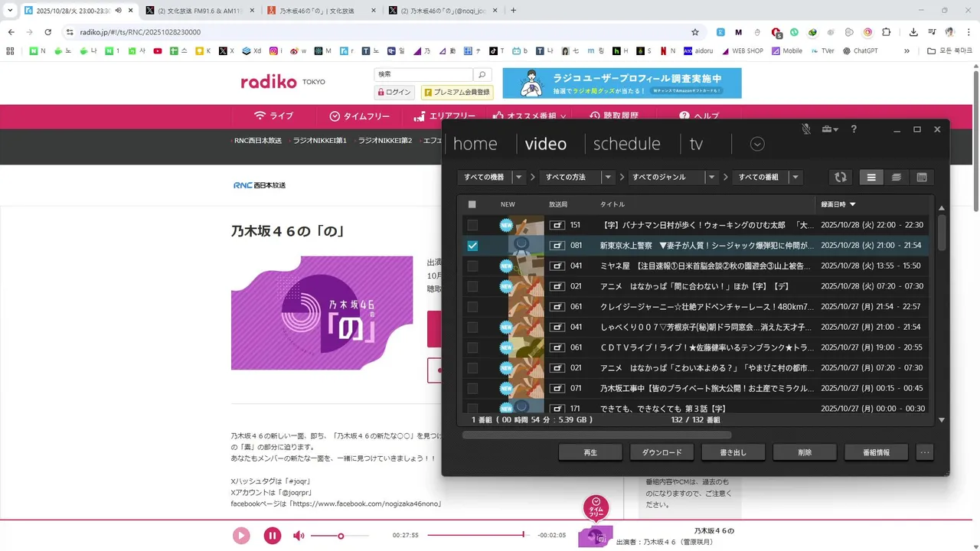The image size is (980, 551).
Task: Show more bookmarks with double chevron
Action: (906, 51)
